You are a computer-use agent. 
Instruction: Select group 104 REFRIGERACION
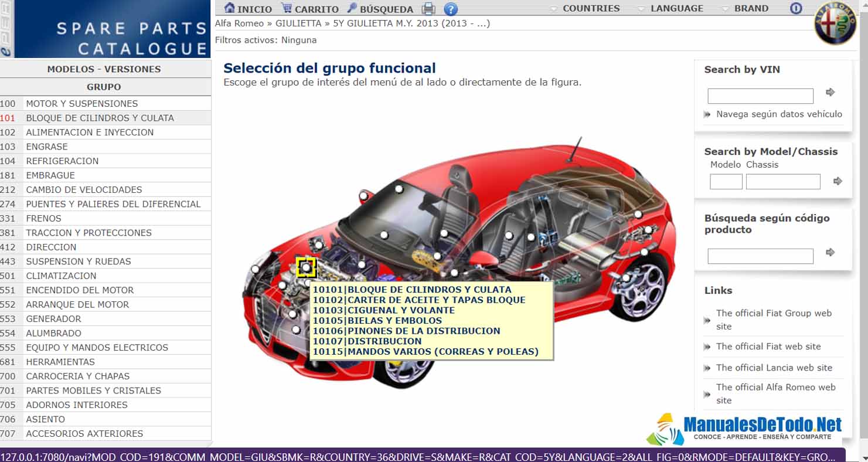tap(62, 161)
